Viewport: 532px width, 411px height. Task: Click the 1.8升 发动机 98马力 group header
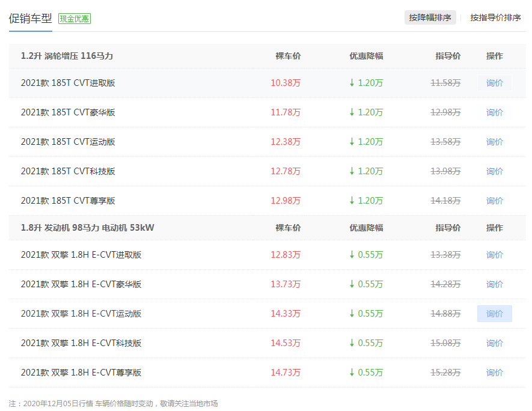pos(87,228)
